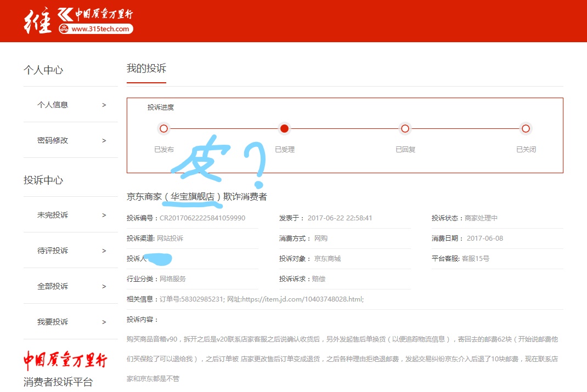Select the 我的投诉 tab heading
The image size is (587, 392).
tap(146, 69)
